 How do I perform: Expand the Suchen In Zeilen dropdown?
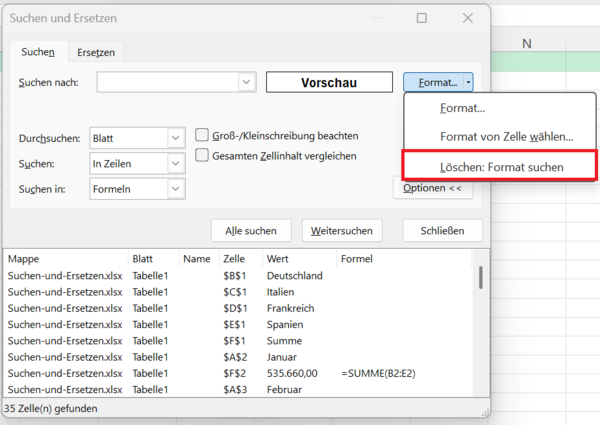tap(176, 163)
